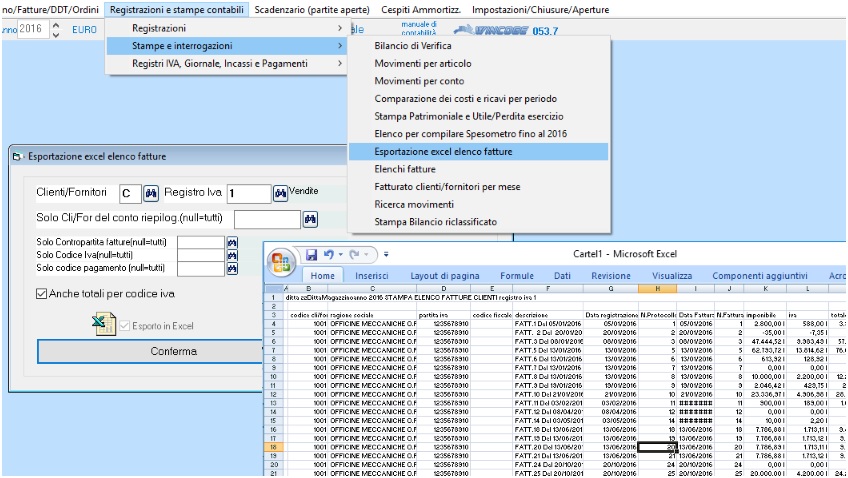This screenshot has height=478, width=848.
Task: Click the year 2016 input field
Action: (32, 29)
